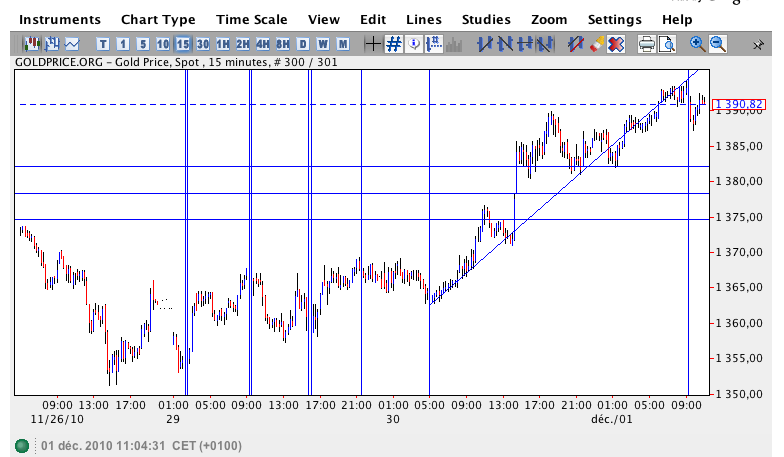Click the zoom out magnifier icon
The height and width of the screenshot is (457, 784).
click(718, 44)
